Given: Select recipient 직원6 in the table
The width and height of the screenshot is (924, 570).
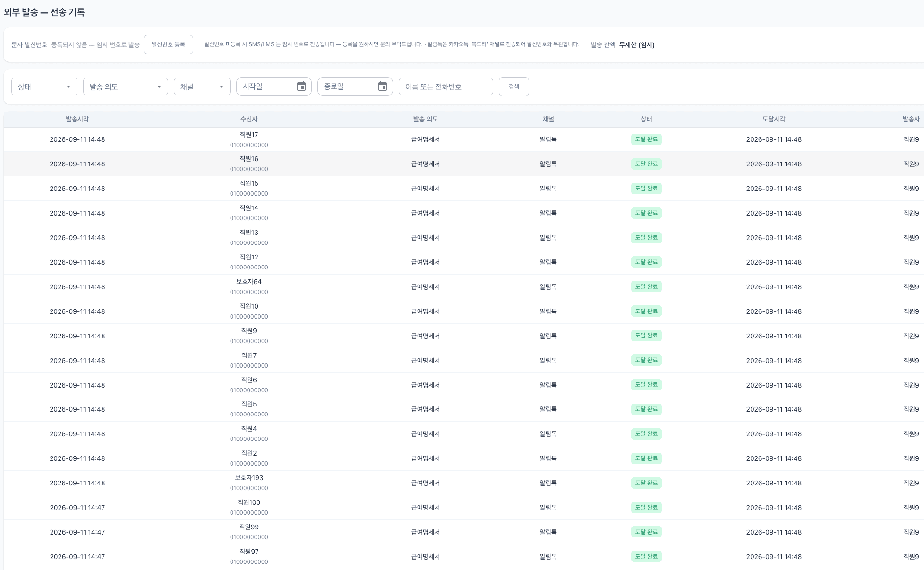Looking at the screenshot, I should [x=249, y=380].
